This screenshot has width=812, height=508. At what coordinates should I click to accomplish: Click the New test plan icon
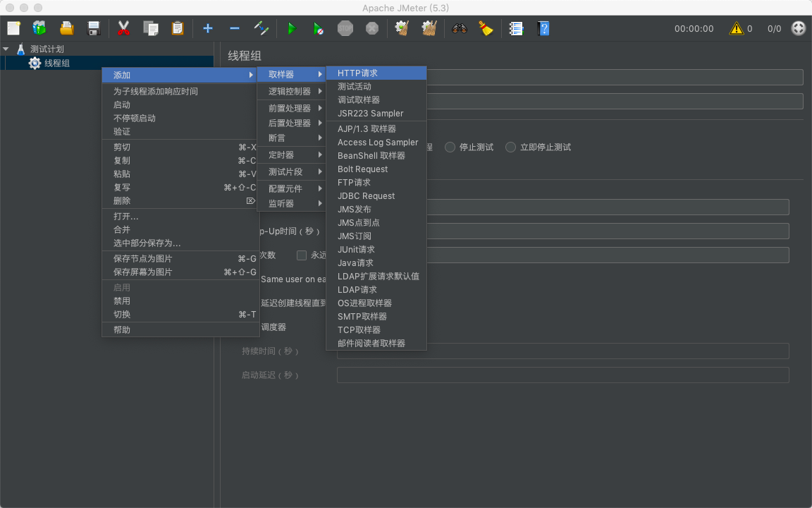tap(13, 28)
